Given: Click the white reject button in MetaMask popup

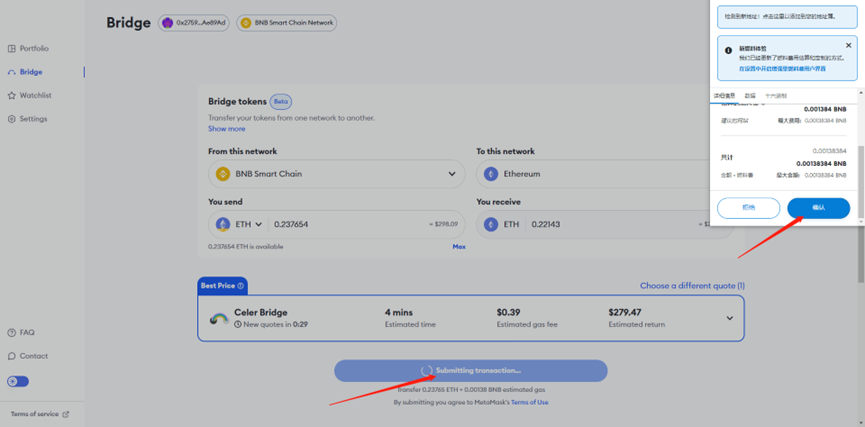Looking at the screenshot, I should coord(748,208).
